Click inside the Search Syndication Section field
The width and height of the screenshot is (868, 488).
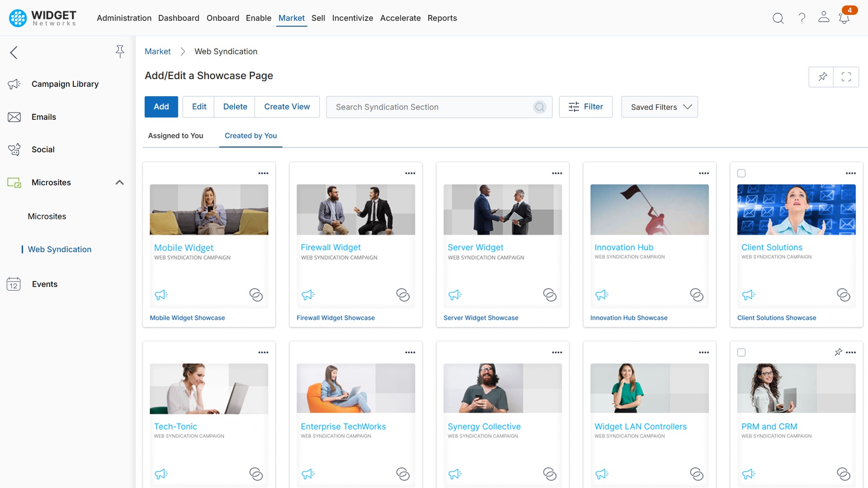429,107
